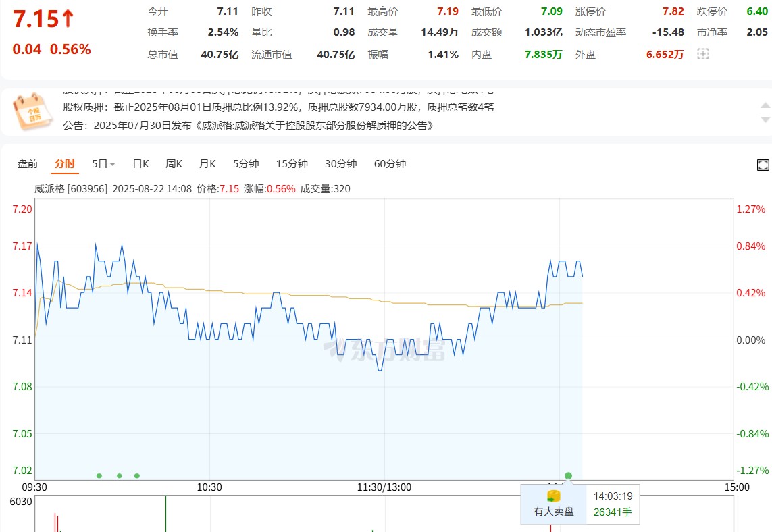Switch to the 日K tab

[140, 164]
